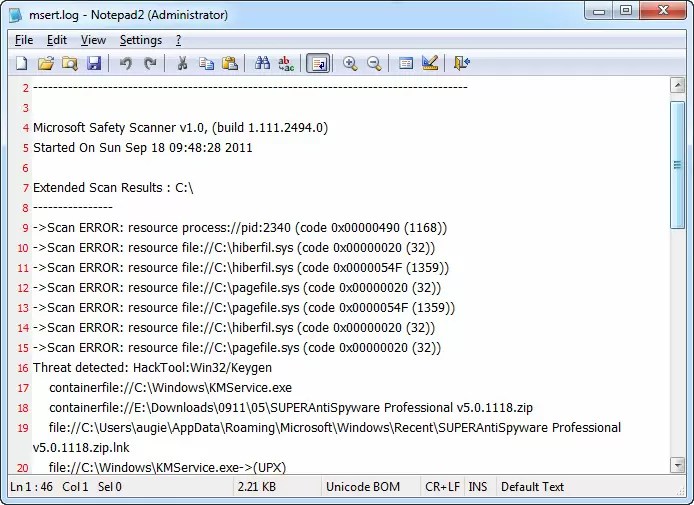Click the Open file folder icon

(46, 63)
